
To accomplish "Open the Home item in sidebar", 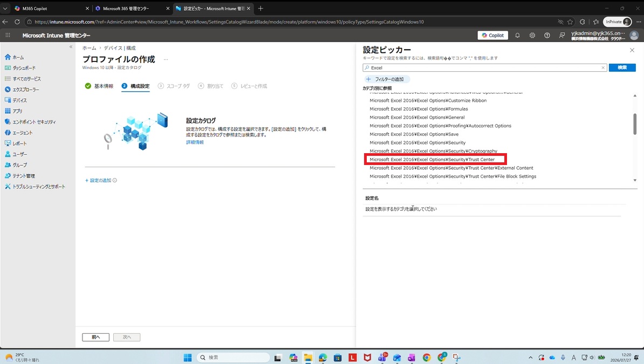I will (x=15, y=57).
